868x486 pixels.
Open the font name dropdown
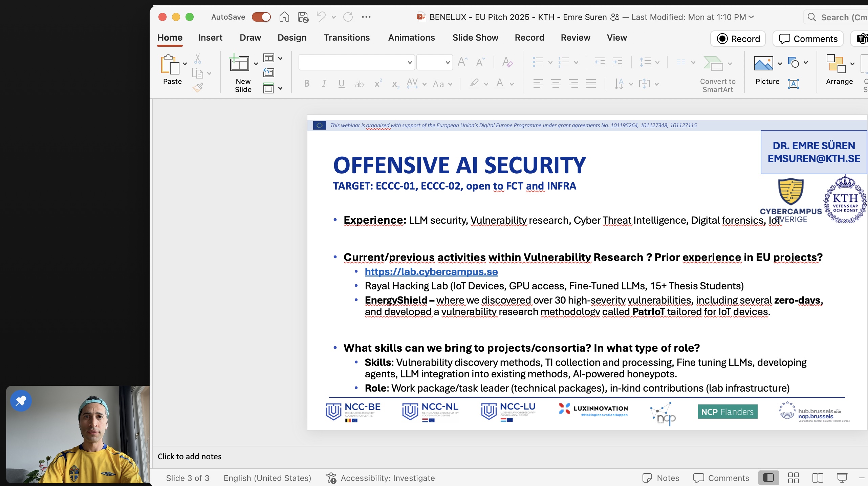409,63
